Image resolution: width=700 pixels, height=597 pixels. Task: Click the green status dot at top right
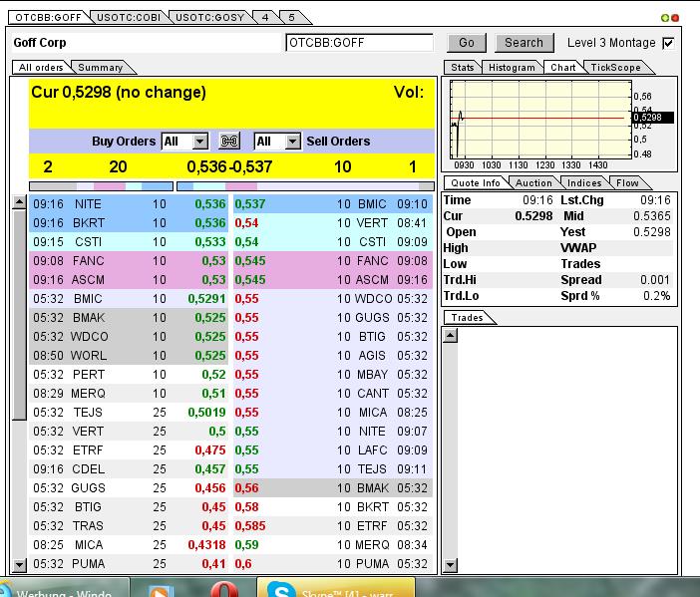point(665,18)
